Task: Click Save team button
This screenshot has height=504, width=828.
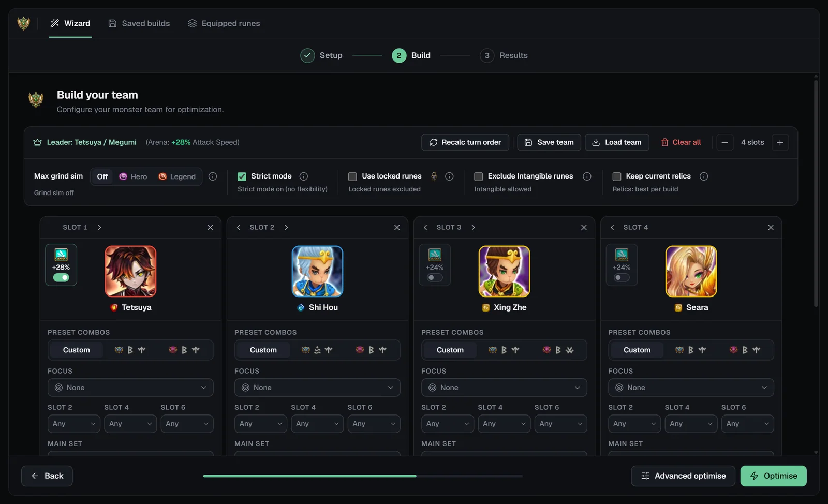Action: coord(549,142)
